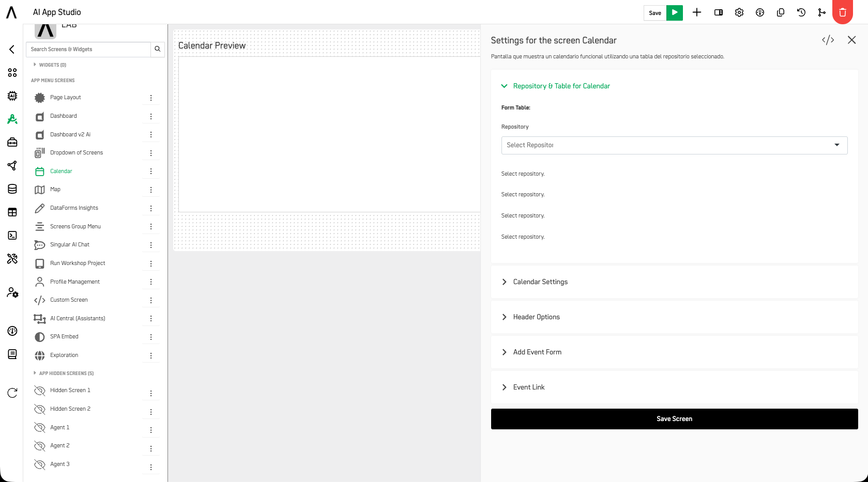
Task: Click the green Run play button
Action: (x=675, y=13)
